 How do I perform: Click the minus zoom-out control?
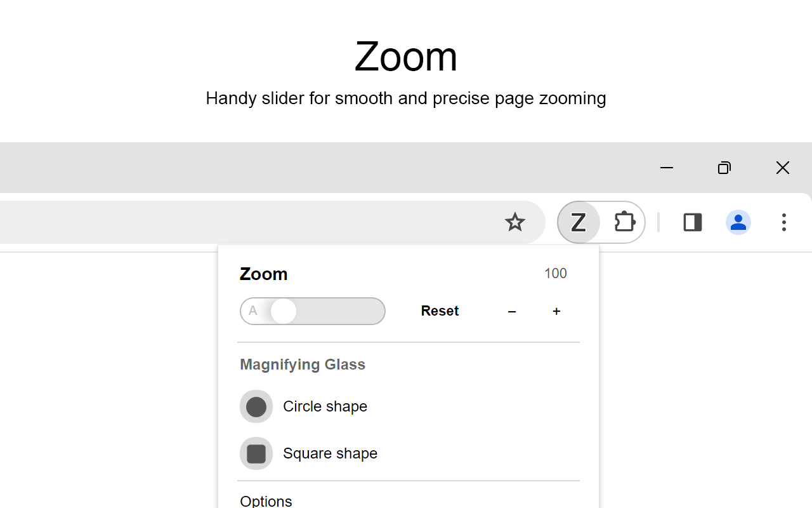[511, 311]
